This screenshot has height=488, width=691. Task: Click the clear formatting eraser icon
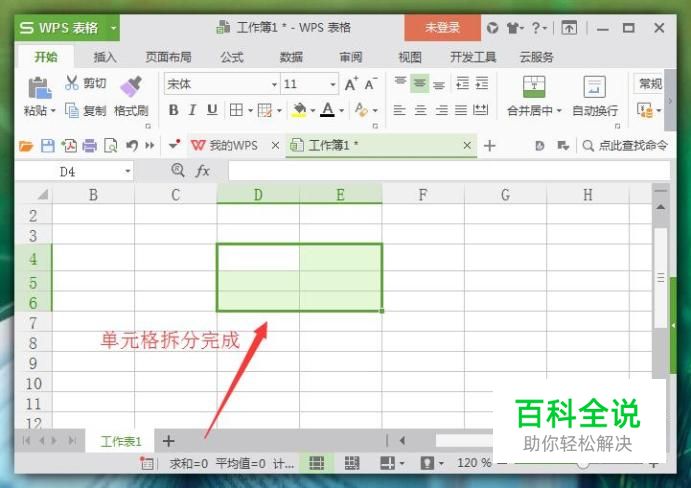pyautogui.click(x=361, y=110)
